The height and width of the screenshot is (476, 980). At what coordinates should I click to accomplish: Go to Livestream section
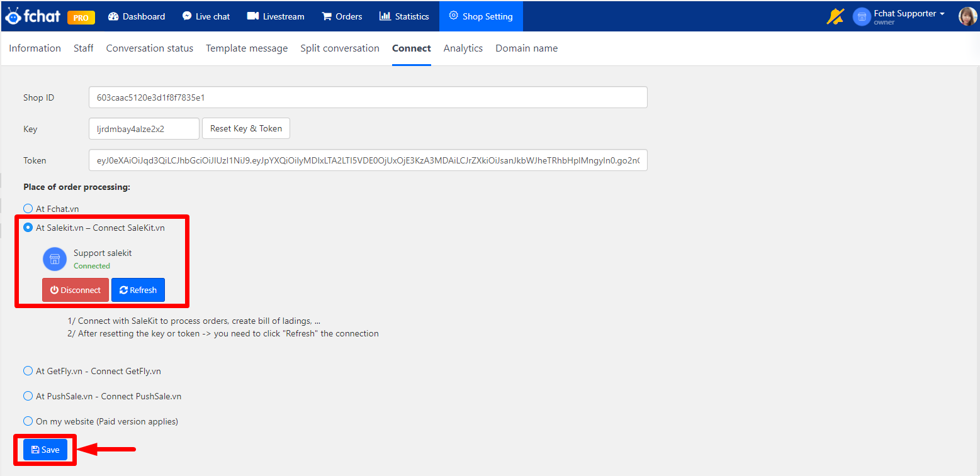276,16
